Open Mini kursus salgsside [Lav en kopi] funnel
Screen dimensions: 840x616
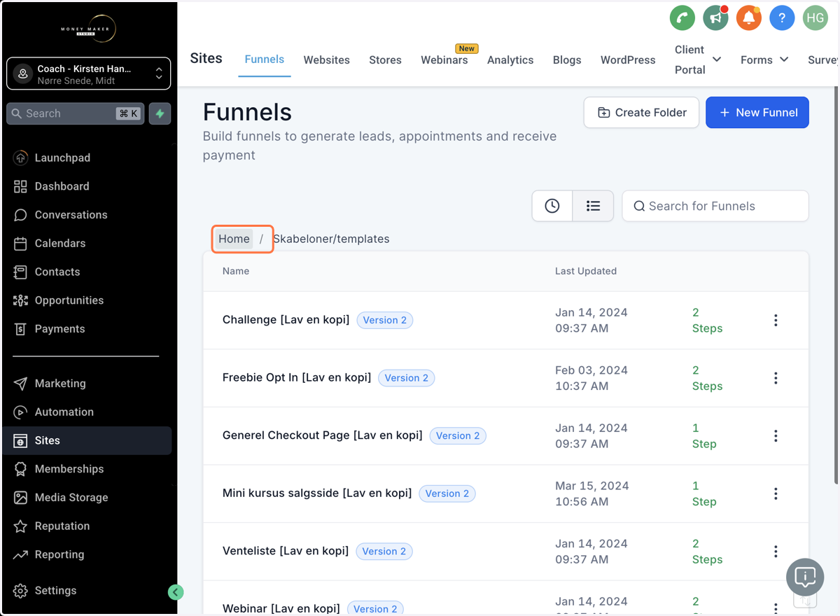pos(317,493)
